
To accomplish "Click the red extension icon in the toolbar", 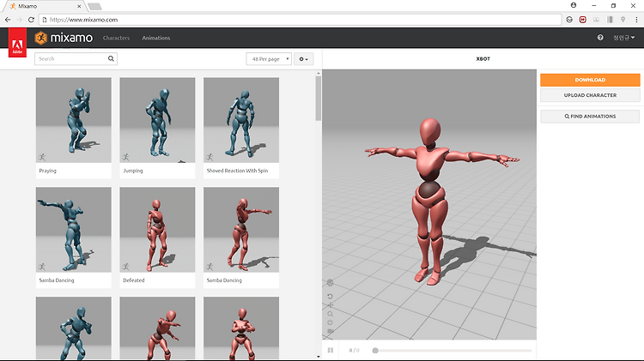I will point(583,19).
